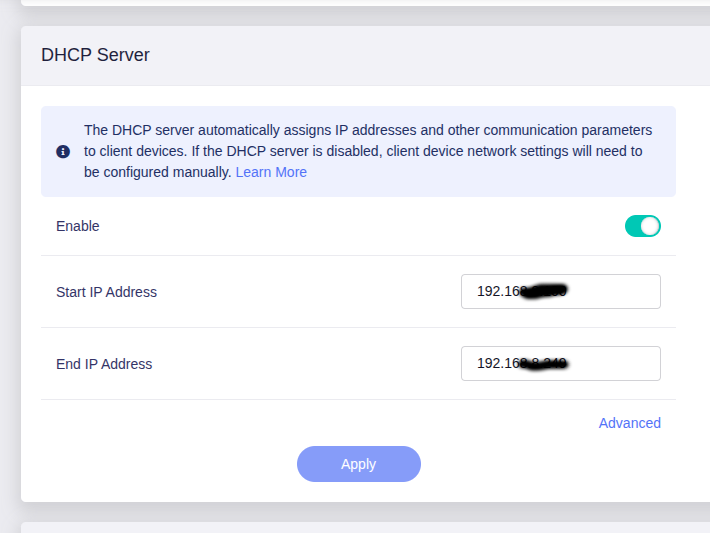
Task: Expand the Advanced DHCP settings link
Action: [x=629, y=423]
